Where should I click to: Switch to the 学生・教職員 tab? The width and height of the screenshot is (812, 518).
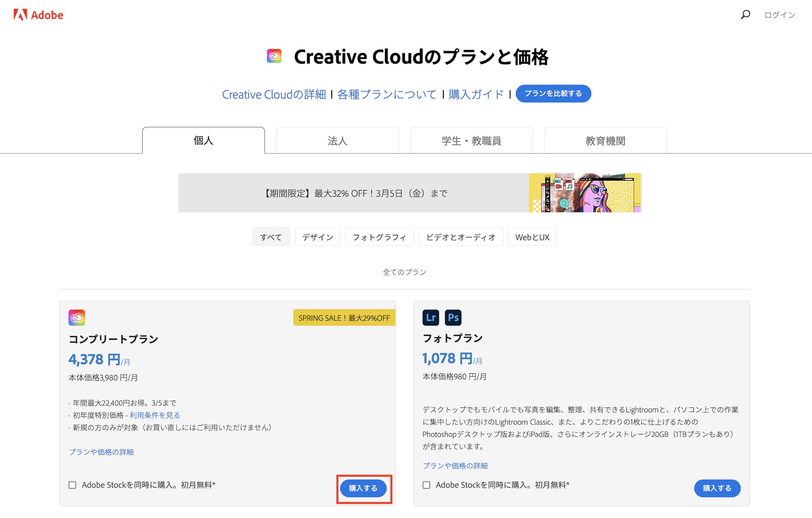[471, 141]
